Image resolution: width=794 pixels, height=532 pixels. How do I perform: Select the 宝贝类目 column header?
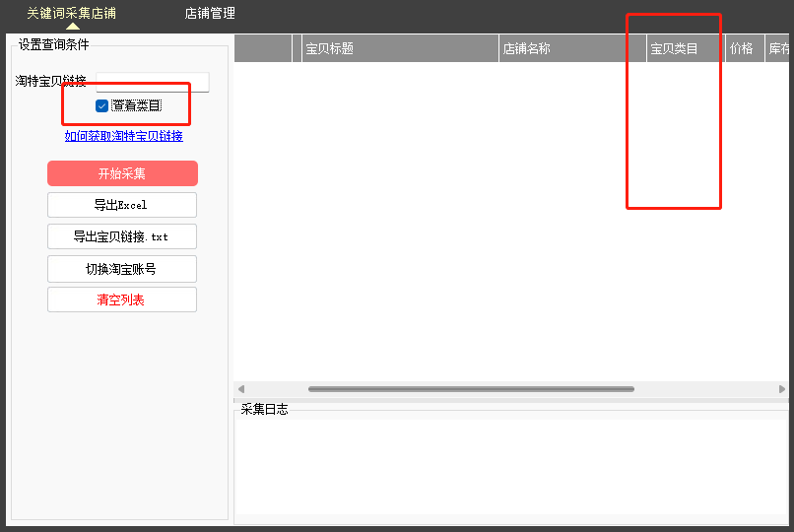686,48
